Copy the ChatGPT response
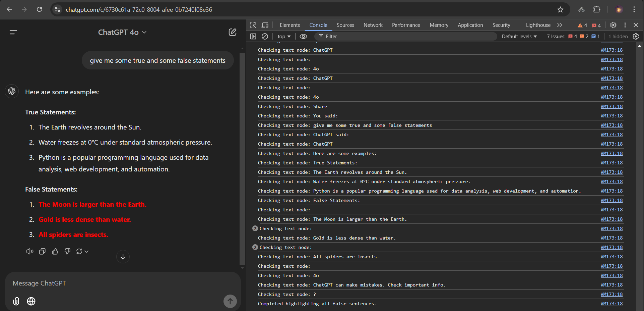This screenshot has height=311, width=644. (x=42, y=251)
